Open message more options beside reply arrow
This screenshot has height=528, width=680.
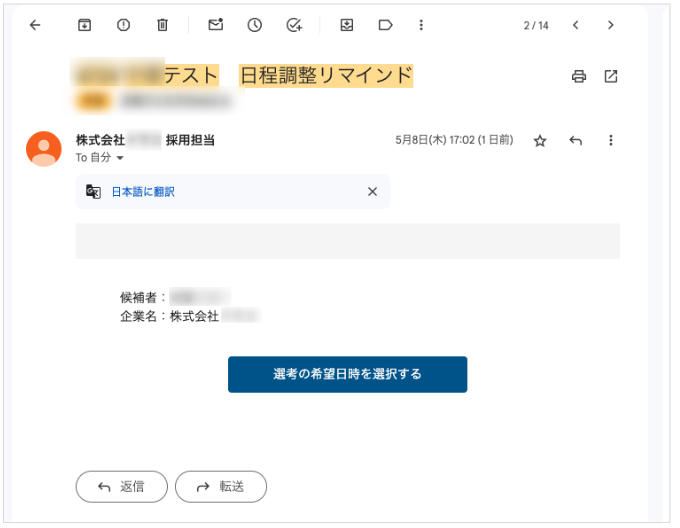611,141
